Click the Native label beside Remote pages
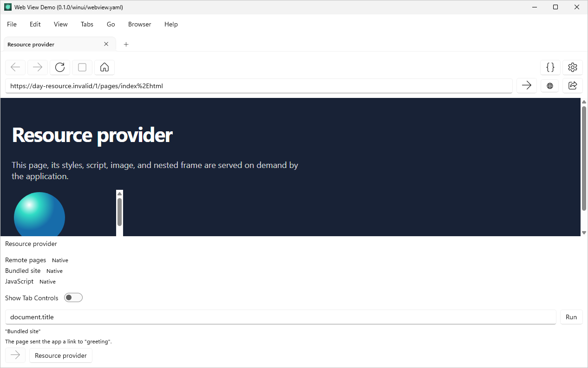 point(60,260)
